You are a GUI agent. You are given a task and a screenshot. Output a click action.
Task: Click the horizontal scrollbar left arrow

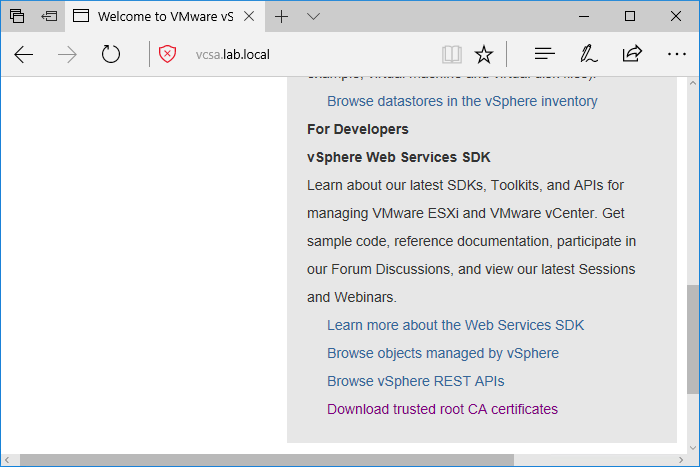pos(7,460)
